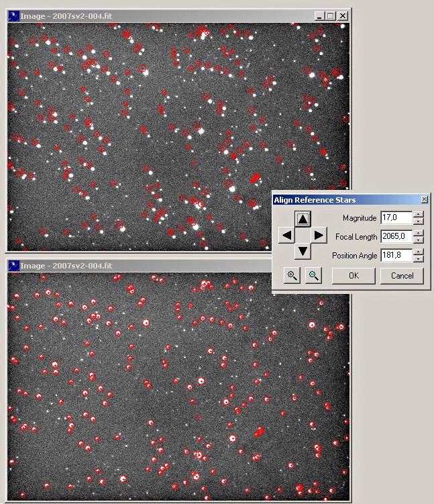Close the Align Reference Stars dialog
The width and height of the screenshot is (434, 504).
pos(424,200)
